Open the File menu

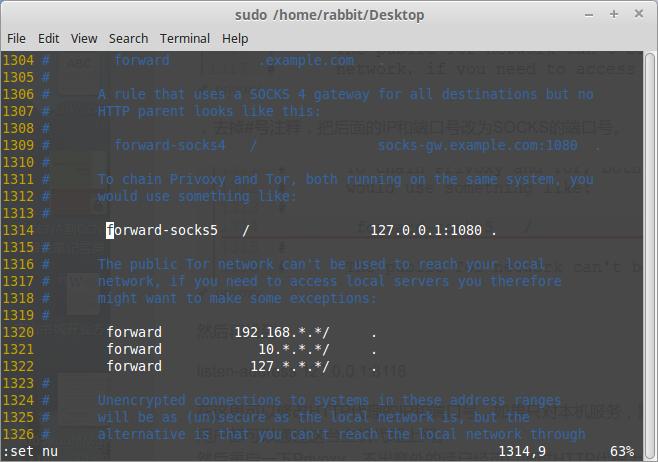tap(16, 39)
